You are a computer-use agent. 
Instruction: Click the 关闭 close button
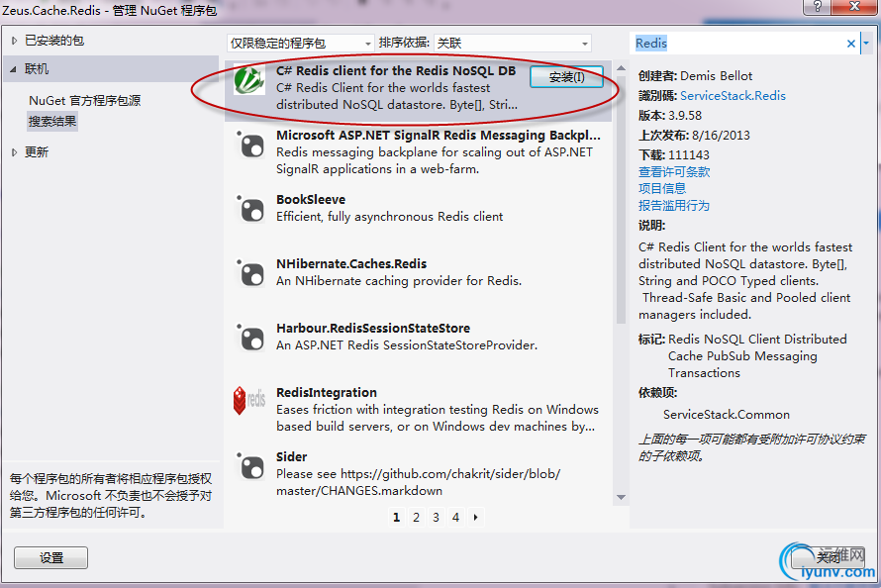click(x=829, y=557)
